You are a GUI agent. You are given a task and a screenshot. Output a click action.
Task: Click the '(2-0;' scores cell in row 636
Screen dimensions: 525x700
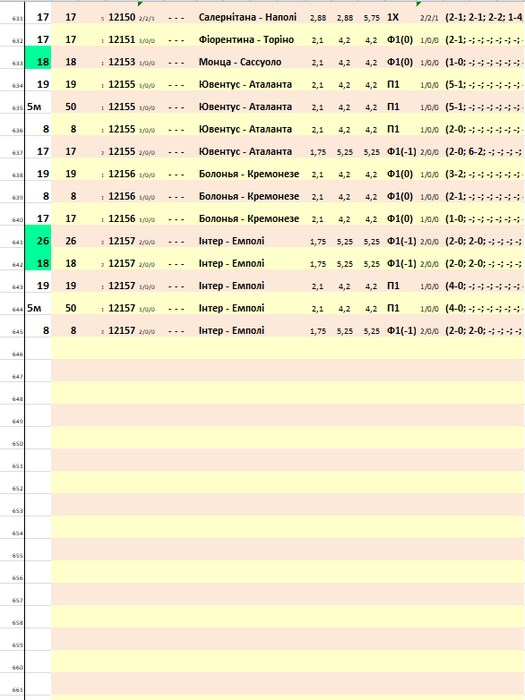coord(484,129)
